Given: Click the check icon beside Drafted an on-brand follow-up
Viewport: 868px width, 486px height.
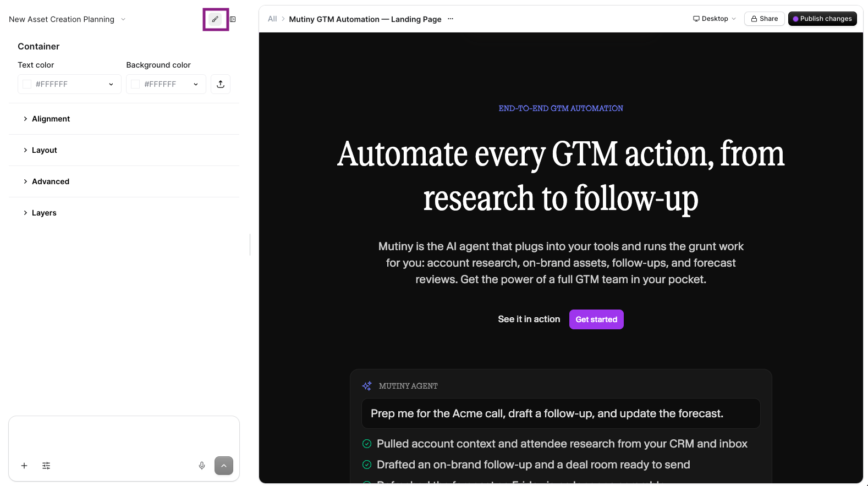Looking at the screenshot, I should [x=367, y=465].
